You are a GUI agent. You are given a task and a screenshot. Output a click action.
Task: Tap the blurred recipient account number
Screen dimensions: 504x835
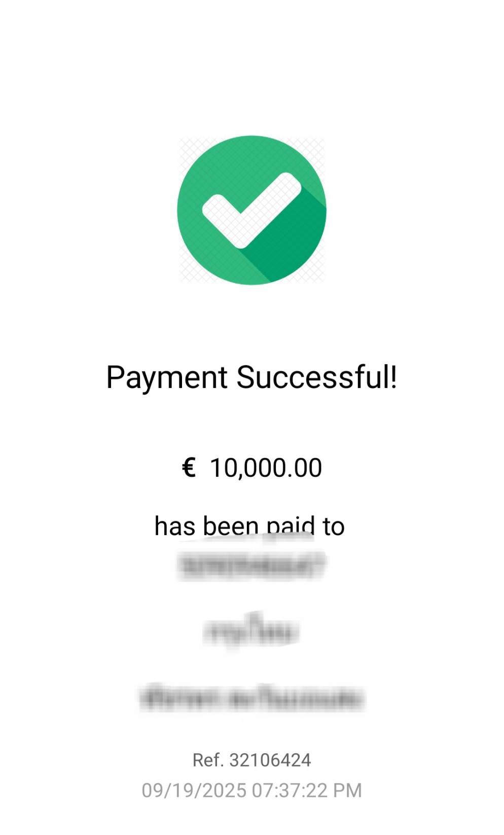tap(251, 566)
